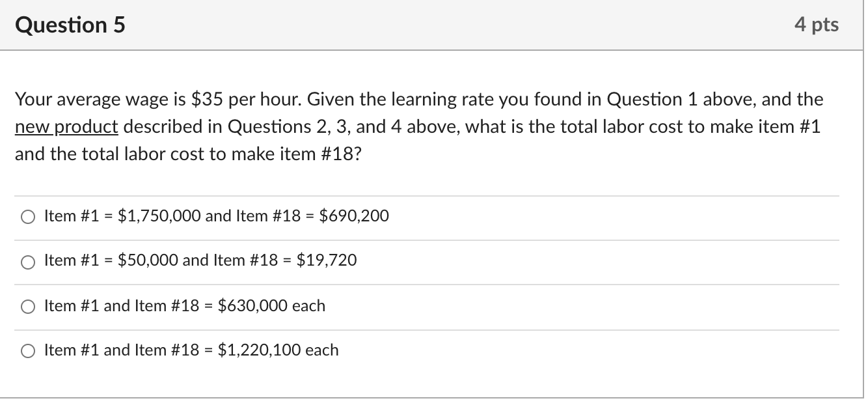This screenshot has width=868, height=405.
Task: Choose the $50,000 and $19,720 radio option
Action: click(x=28, y=262)
